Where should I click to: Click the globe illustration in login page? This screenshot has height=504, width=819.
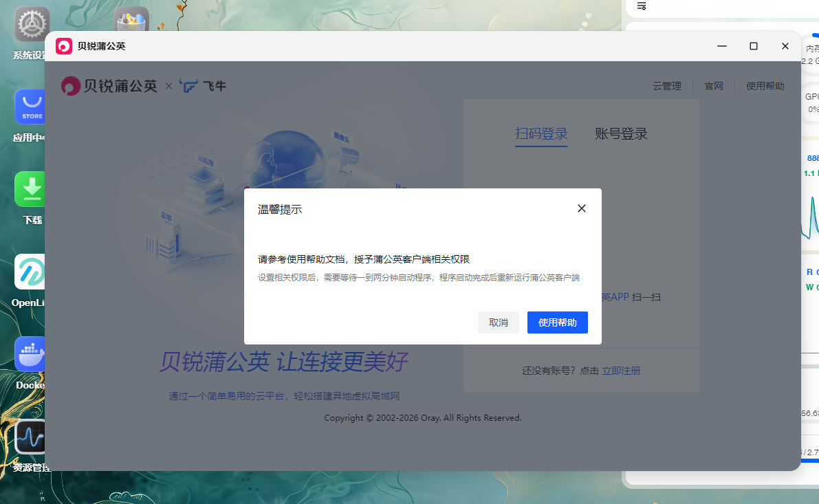pyautogui.click(x=286, y=159)
